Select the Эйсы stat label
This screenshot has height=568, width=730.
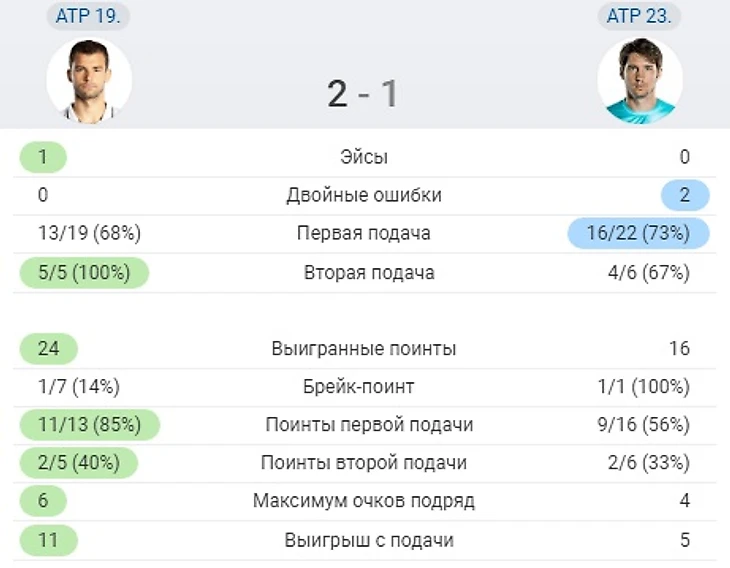364,157
